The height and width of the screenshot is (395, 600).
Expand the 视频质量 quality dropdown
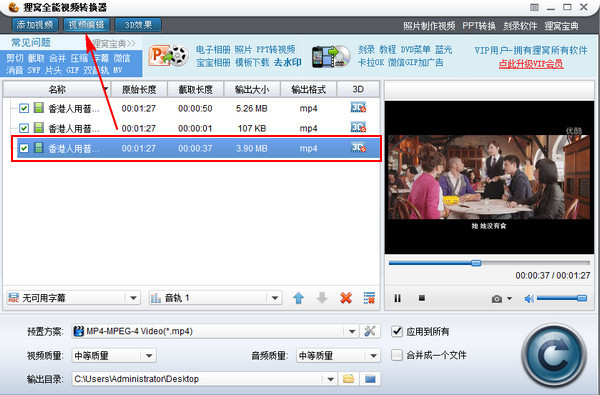pyautogui.click(x=149, y=356)
